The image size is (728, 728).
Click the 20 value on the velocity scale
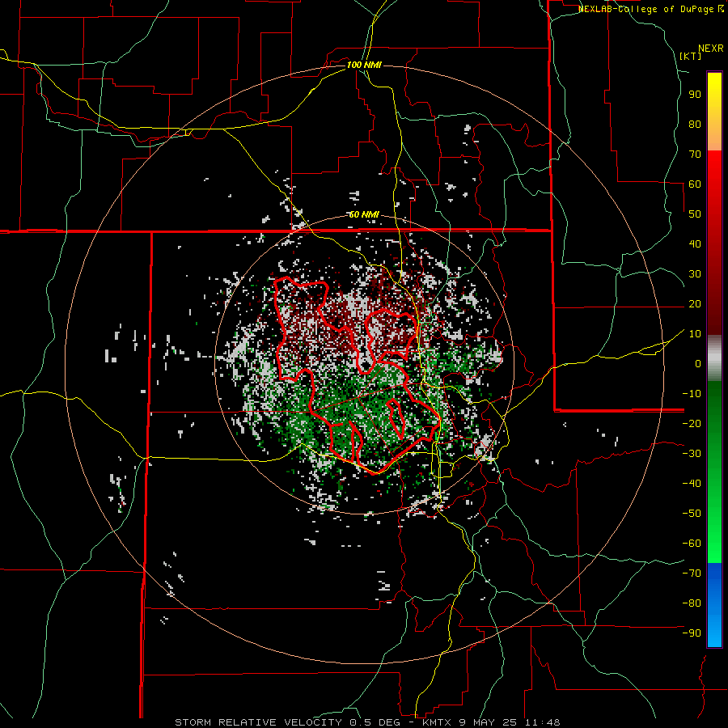point(695,303)
